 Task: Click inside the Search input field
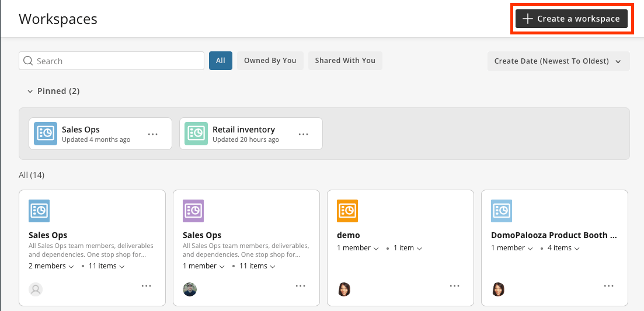112,61
